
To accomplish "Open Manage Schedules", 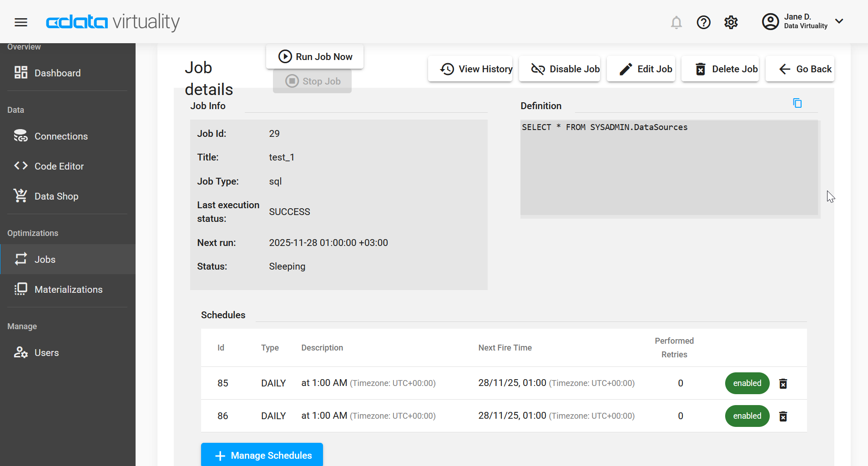I will (262, 455).
